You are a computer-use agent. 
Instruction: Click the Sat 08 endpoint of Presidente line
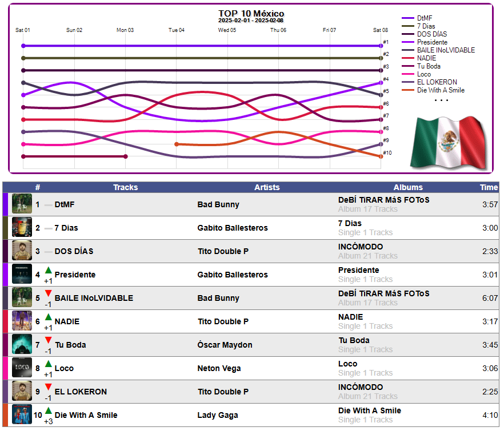(381, 83)
